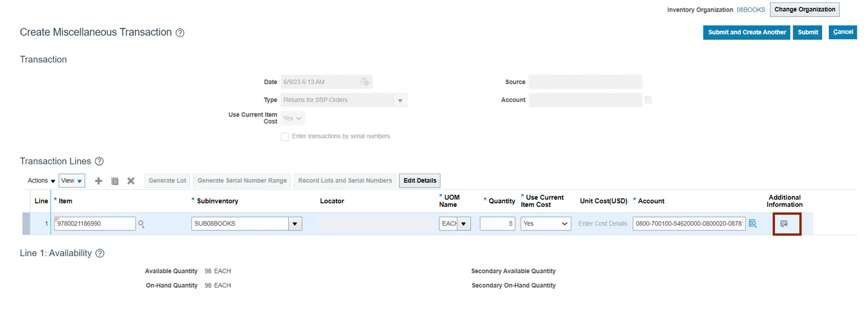868x315 pixels.
Task: Focus the Source field
Action: coord(585,82)
